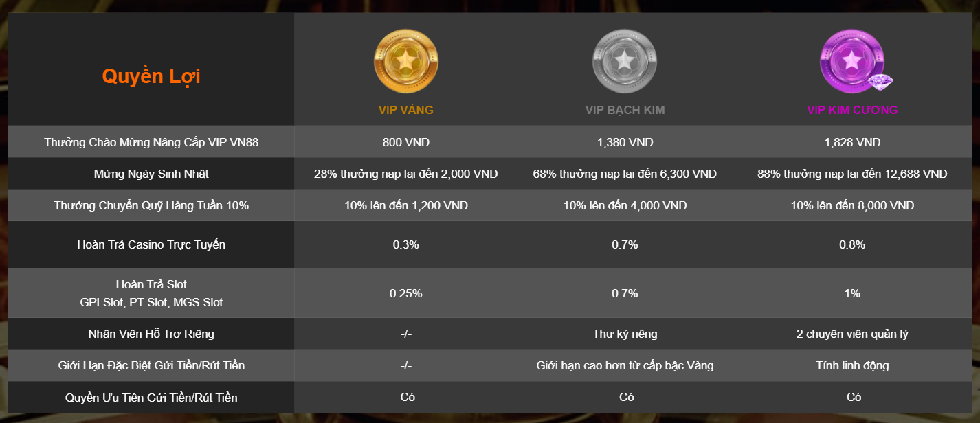Click the diamond gem on the Kim Cương badge
This screenshot has width=980, height=423.
pos(880,80)
